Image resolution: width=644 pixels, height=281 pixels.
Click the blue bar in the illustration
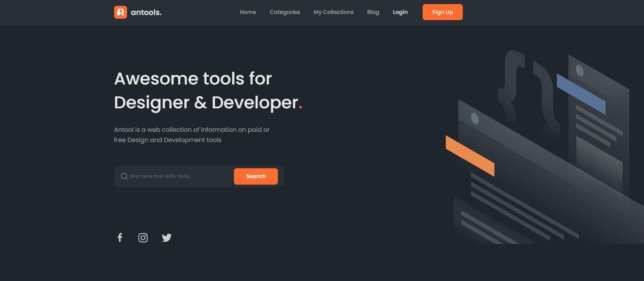pyautogui.click(x=581, y=94)
